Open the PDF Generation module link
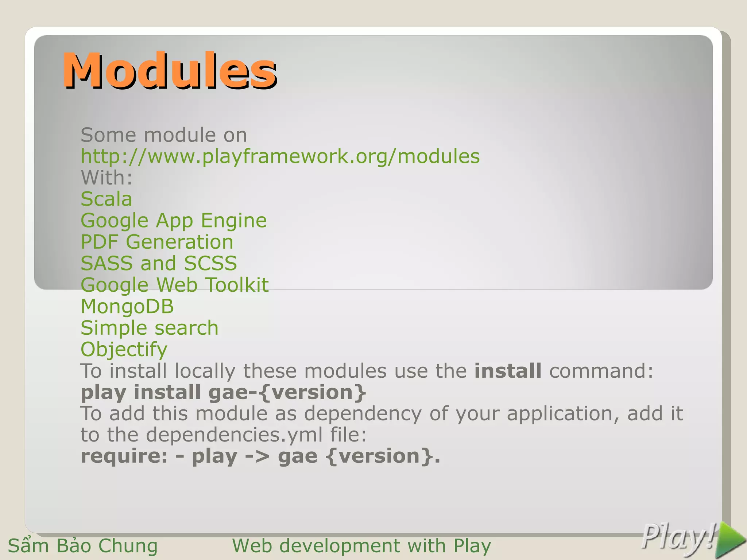Viewport: 747px width, 560px height. 157,242
